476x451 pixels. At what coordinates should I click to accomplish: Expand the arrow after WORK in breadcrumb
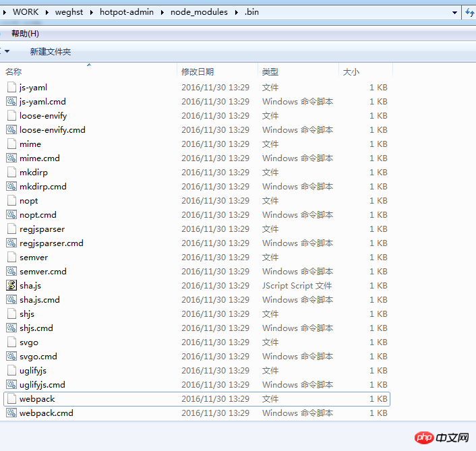click(47, 12)
